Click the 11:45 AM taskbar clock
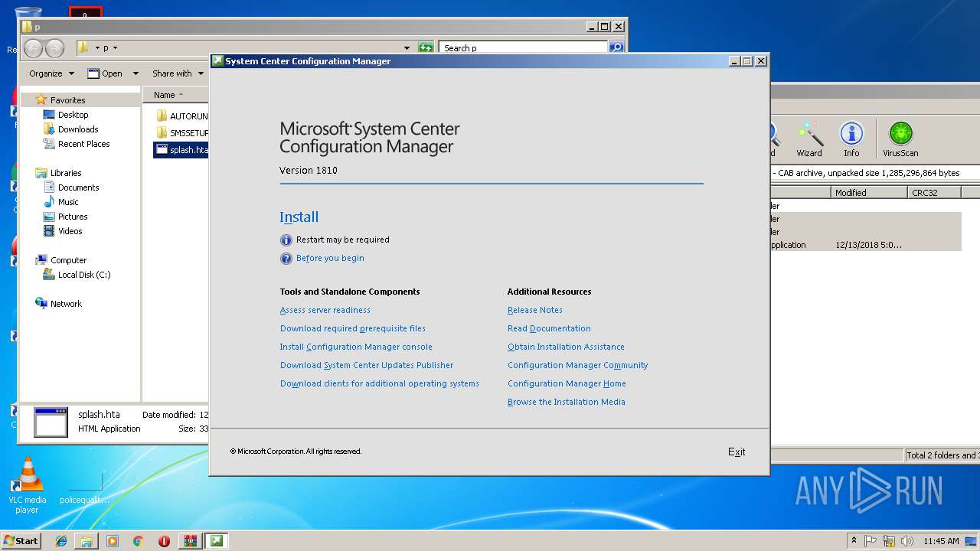 (x=941, y=541)
